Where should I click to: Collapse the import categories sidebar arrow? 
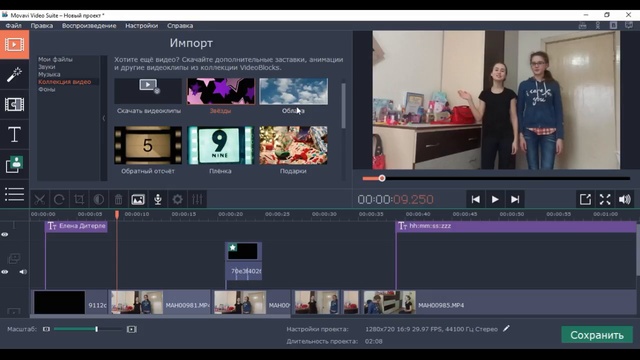(104, 118)
